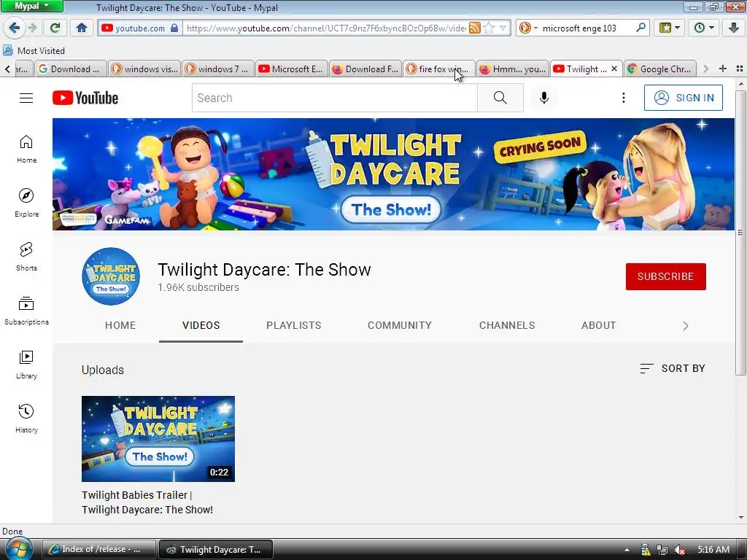747x560 pixels.
Task: Switch to the Hmm... you... browser tab
Action: tap(513, 69)
